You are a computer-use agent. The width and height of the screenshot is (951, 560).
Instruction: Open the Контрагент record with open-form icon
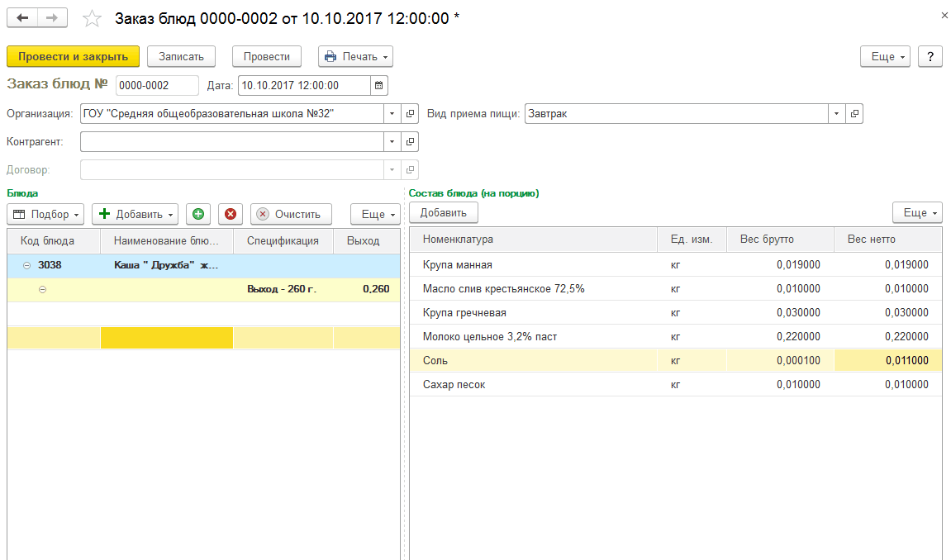[410, 142]
